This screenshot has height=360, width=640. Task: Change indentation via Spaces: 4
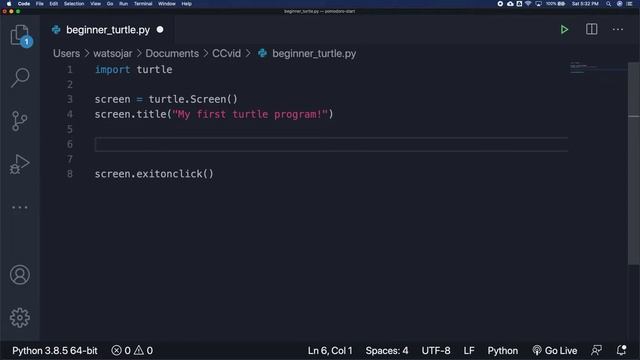(x=387, y=351)
